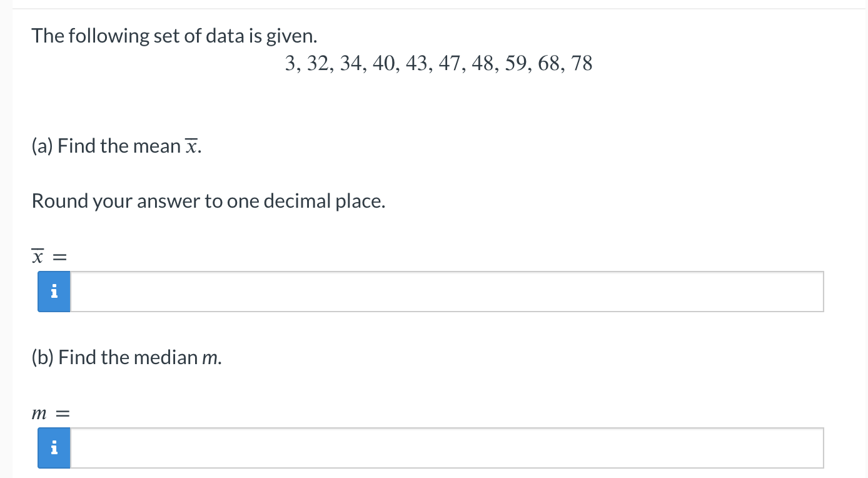Image resolution: width=868 pixels, height=478 pixels.
Task: Click the data set list of numbers
Action: click(x=438, y=63)
